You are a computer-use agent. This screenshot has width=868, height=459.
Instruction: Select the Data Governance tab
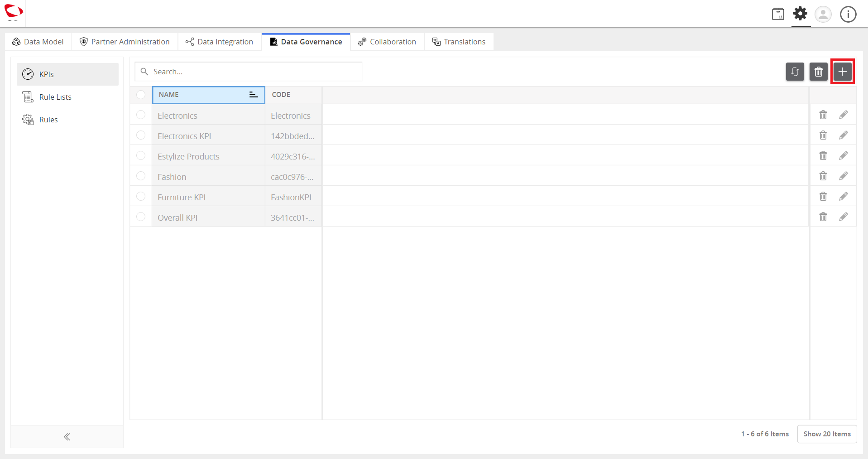(x=306, y=42)
